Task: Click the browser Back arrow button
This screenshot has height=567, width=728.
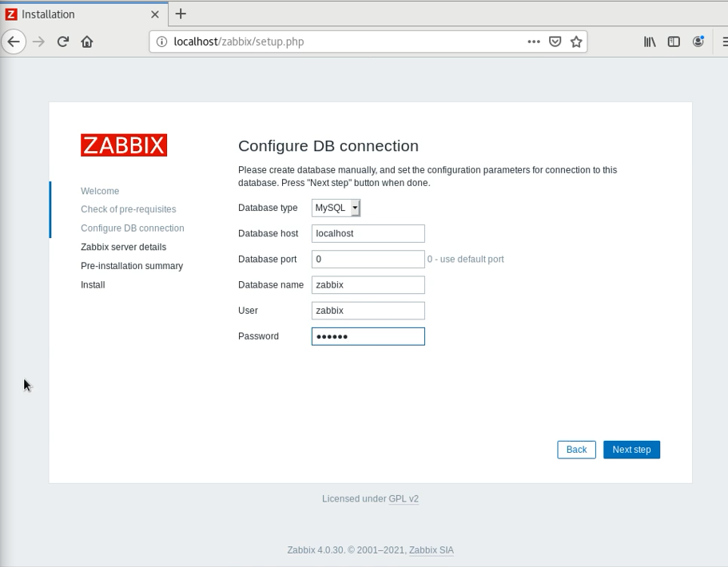Action: point(14,42)
